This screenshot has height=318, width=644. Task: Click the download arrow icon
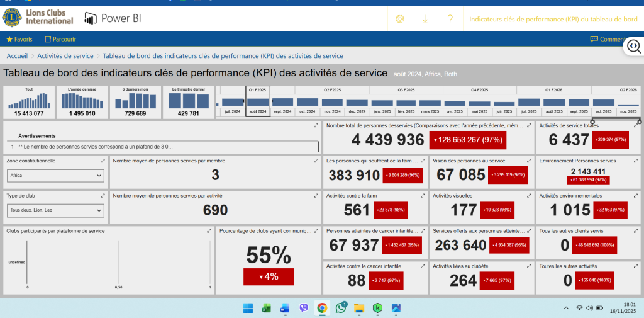click(x=425, y=19)
